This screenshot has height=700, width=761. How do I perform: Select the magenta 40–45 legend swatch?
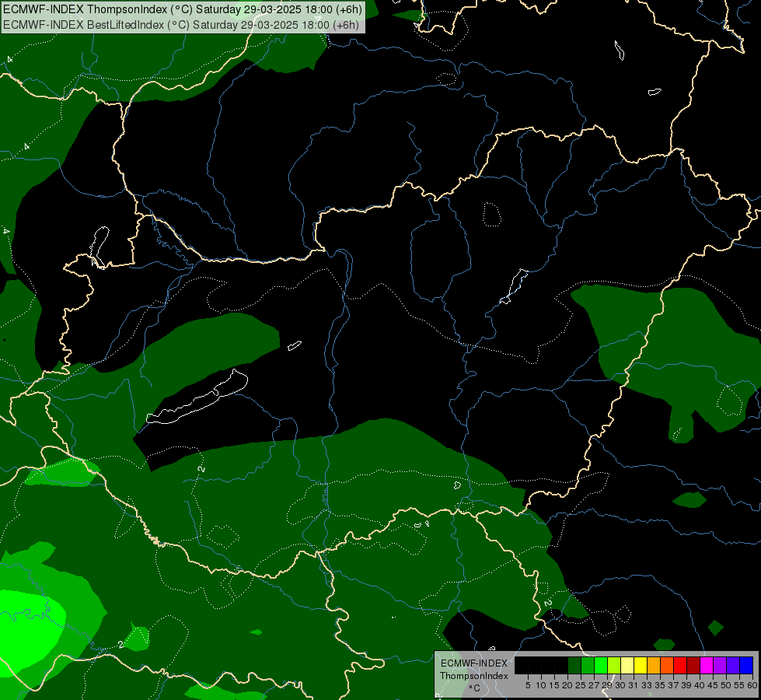coord(707,665)
